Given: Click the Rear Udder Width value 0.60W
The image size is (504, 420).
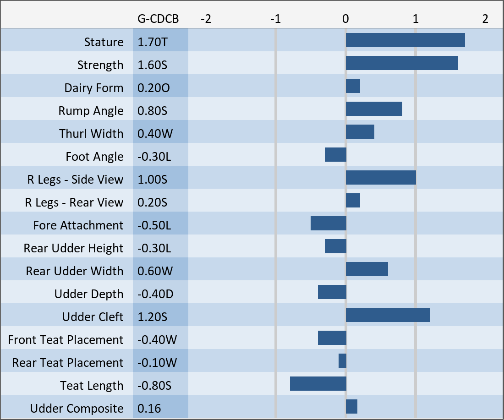Looking at the screenshot, I should click(x=155, y=271).
